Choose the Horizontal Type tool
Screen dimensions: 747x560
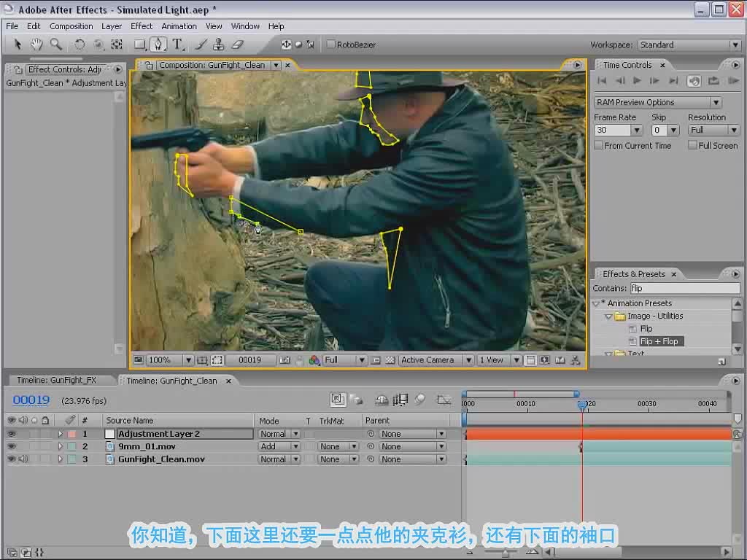[x=178, y=44]
